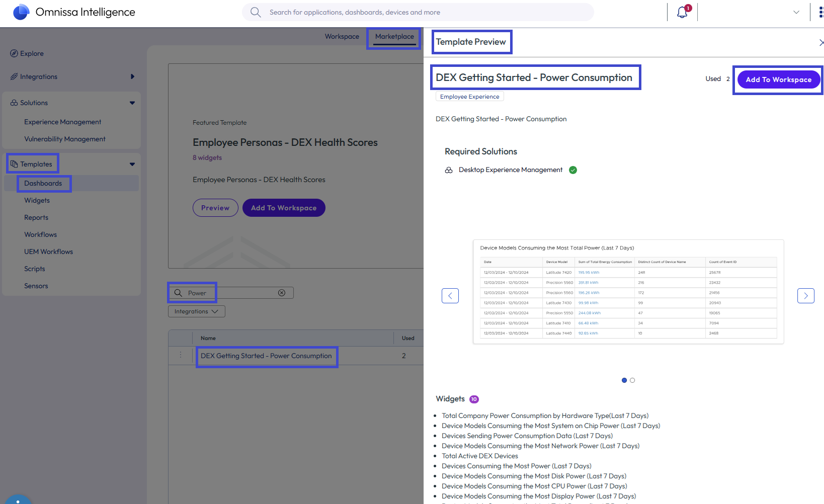
Task: Click the '195.95 kWh' value in preview table
Action: point(589,273)
